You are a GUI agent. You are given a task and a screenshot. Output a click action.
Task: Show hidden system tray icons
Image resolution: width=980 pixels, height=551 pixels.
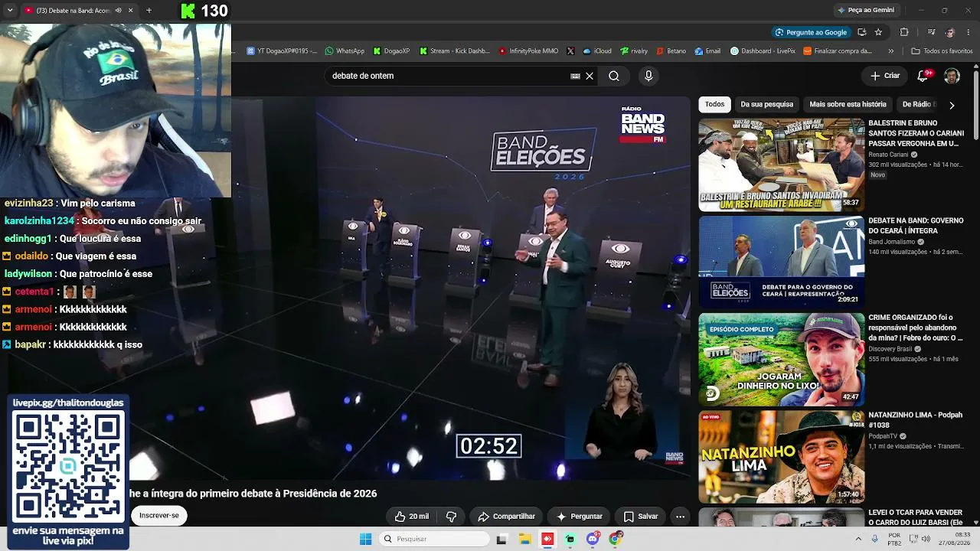click(x=858, y=539)
